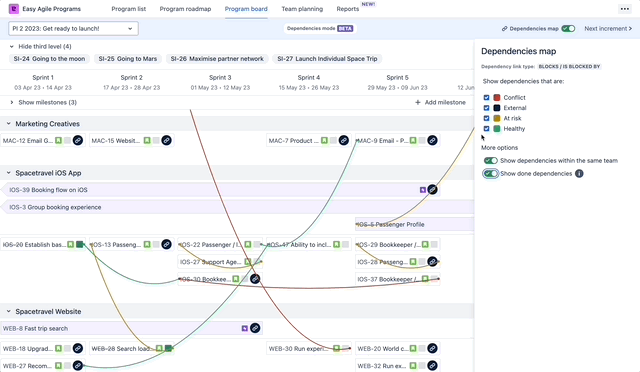640x372 pixels.
Task: Open the three-dot more options menu
Action: [624, 9]
